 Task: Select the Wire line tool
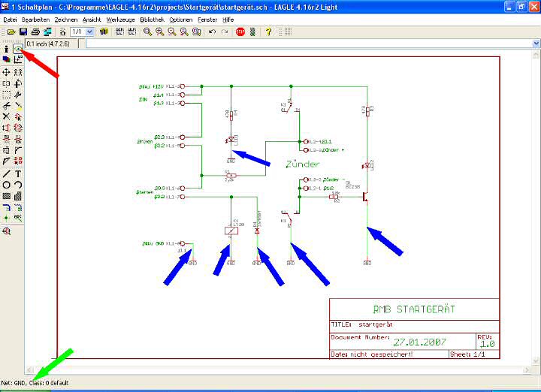(6, 173)
